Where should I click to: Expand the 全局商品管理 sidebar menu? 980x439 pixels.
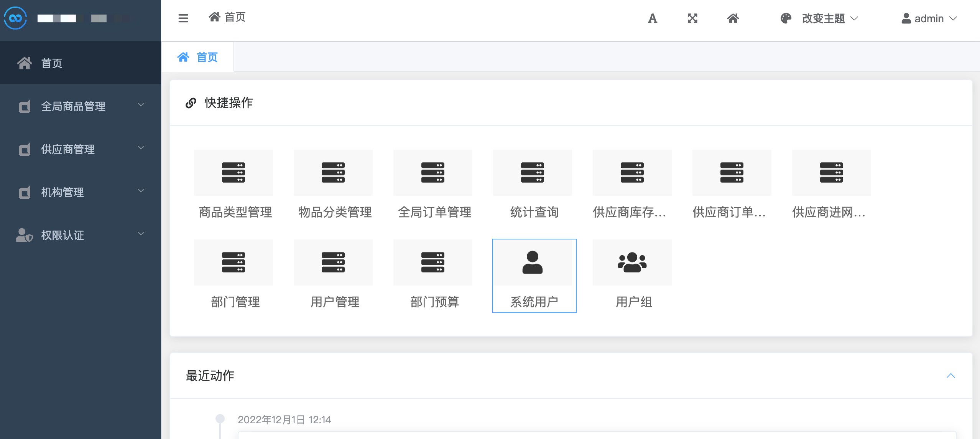point(81,106)
